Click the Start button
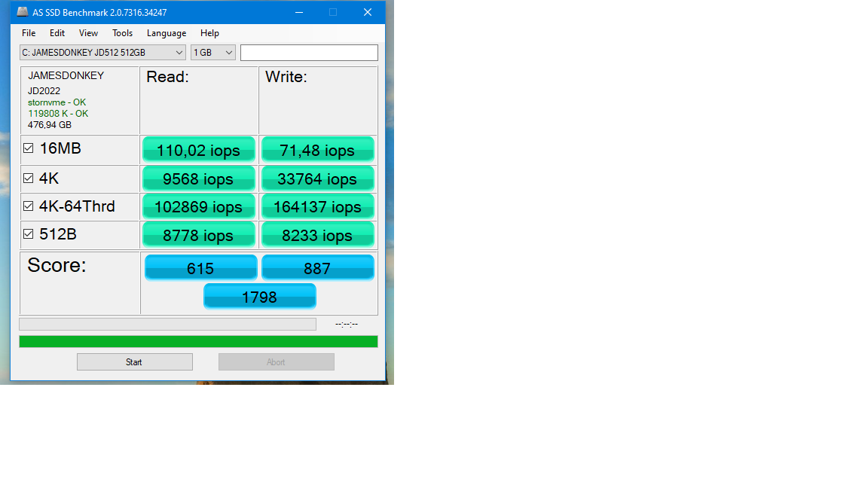This screenshot has height=488, width=868. (135, 361)
